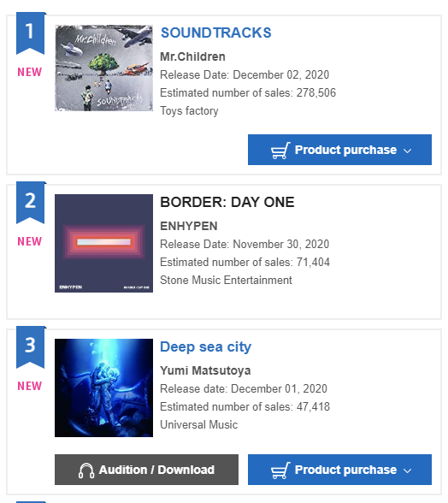Click the rank 1 ribbon badge
The width and height of the screenshot is (448, 503).
[30, 33]
